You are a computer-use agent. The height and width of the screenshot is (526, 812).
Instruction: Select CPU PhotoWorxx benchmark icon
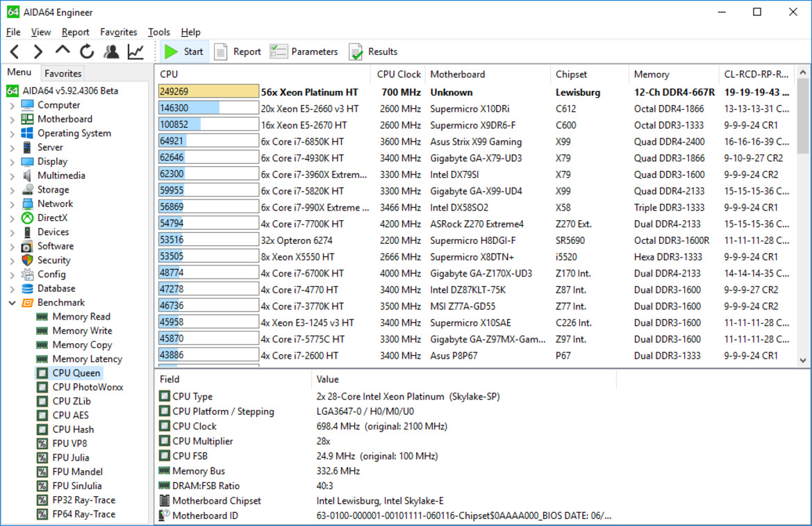point(42,387)
